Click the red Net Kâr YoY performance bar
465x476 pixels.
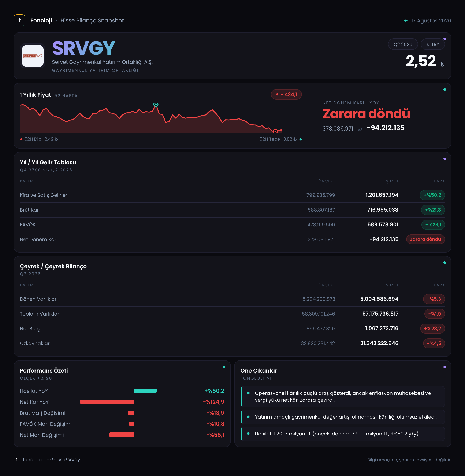click(x=107, y=402)
